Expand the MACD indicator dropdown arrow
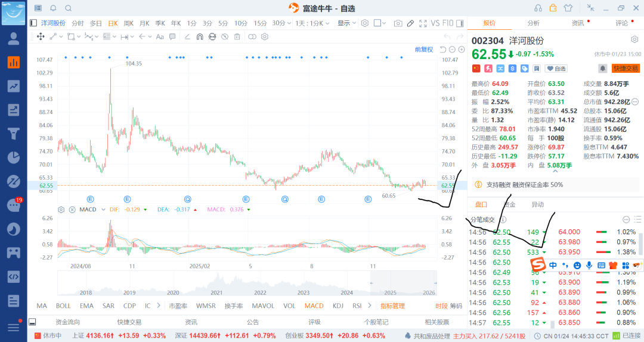This screenshot has height=342, width=644. (x=104, y=209)
